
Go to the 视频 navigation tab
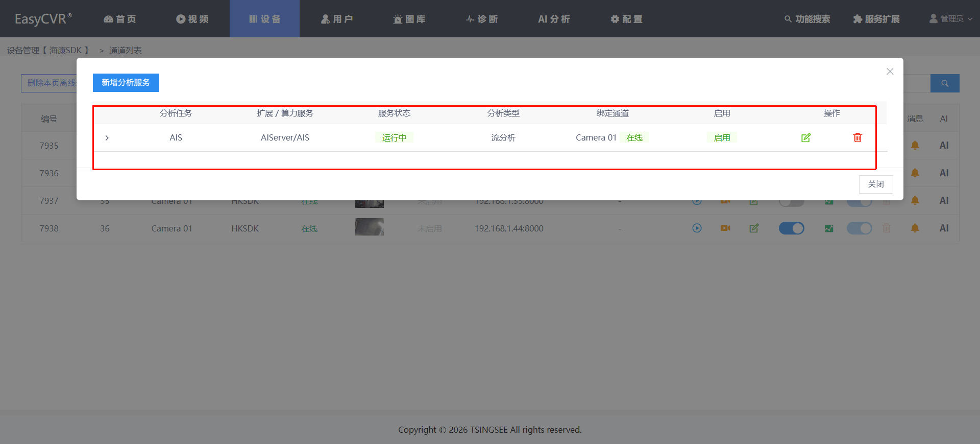click(x=192, y=19)
